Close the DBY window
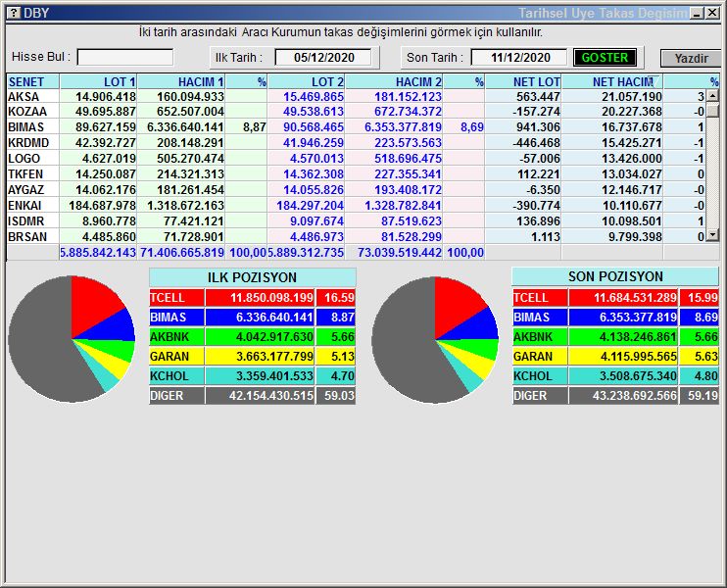727x588 pixels. [712, 13]
